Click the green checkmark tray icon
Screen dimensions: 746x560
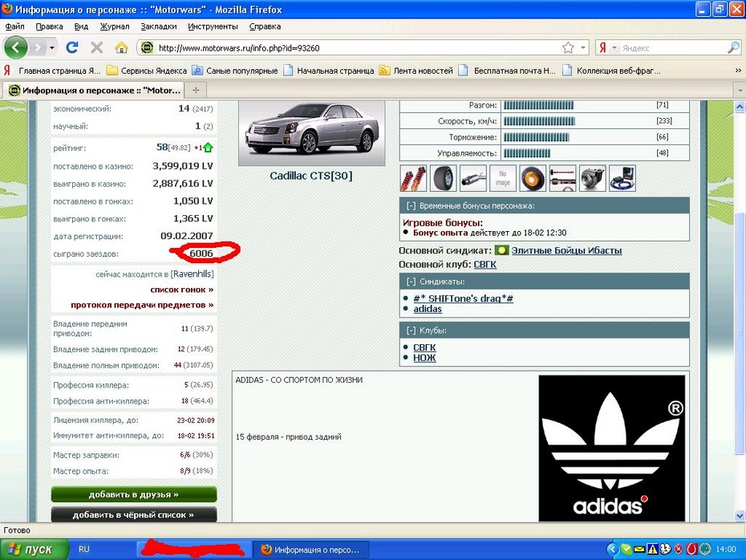(x=626, y=550)
